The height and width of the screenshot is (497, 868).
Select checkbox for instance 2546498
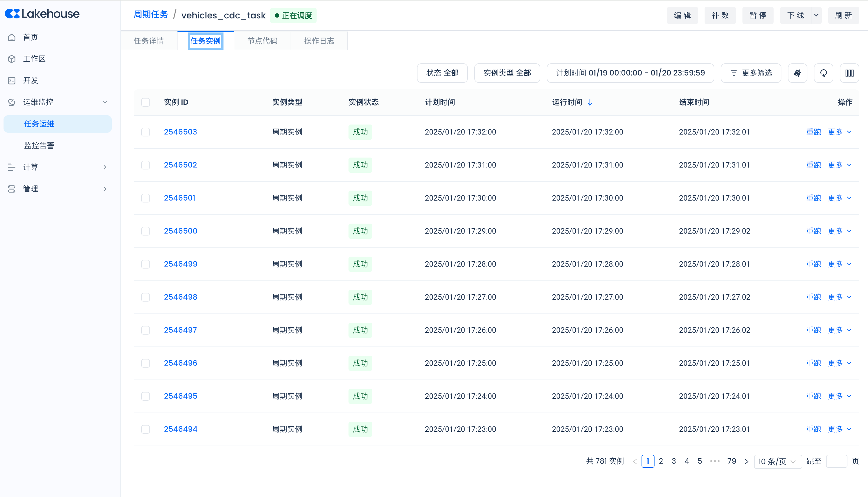coord(146,297)
